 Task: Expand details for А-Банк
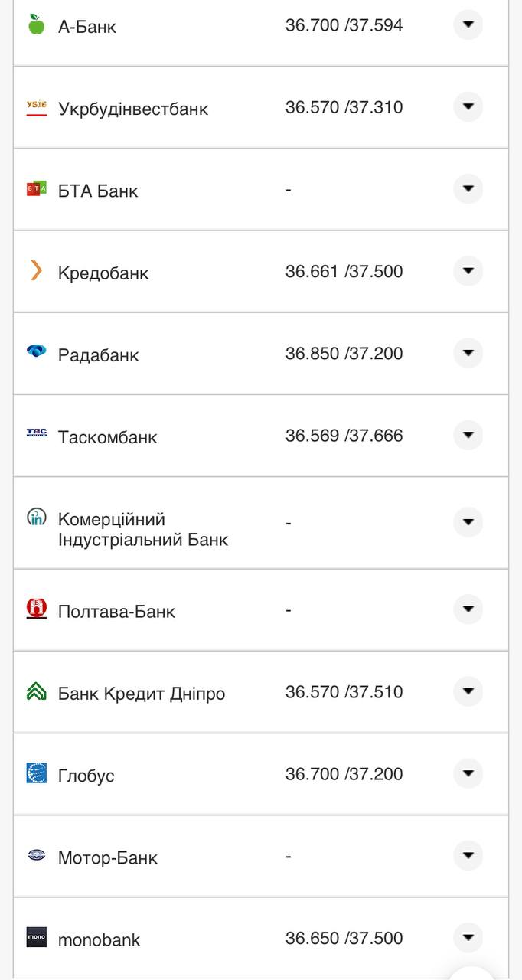pos(468,25)
